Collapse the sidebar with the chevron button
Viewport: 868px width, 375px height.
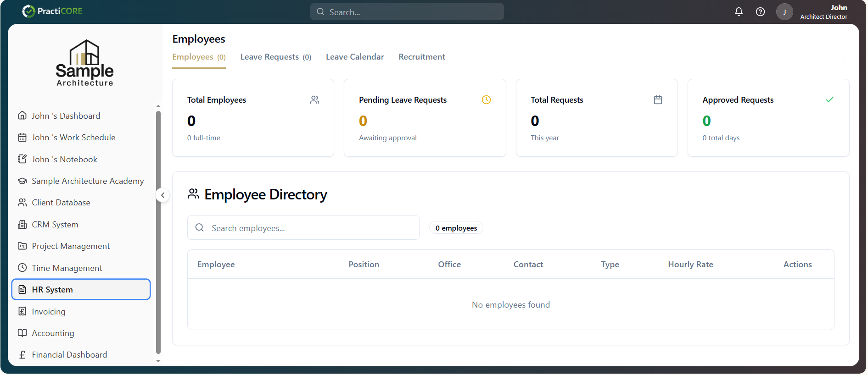(162, 195)
